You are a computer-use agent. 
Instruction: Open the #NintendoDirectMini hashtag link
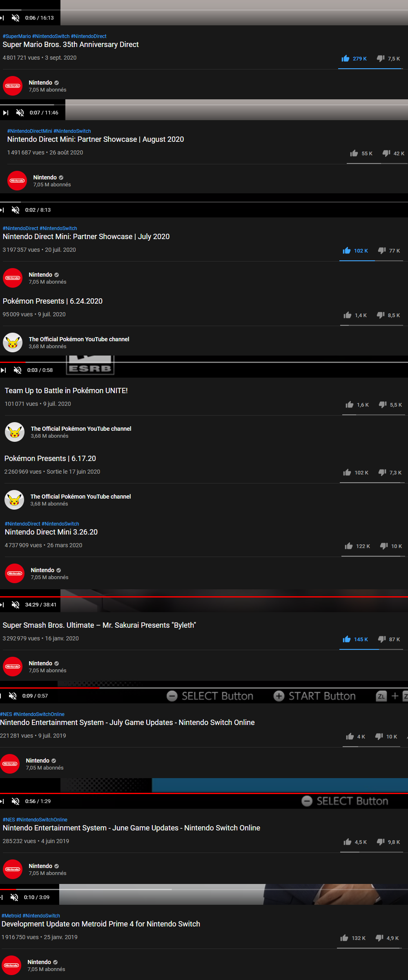tap(30, 131)
